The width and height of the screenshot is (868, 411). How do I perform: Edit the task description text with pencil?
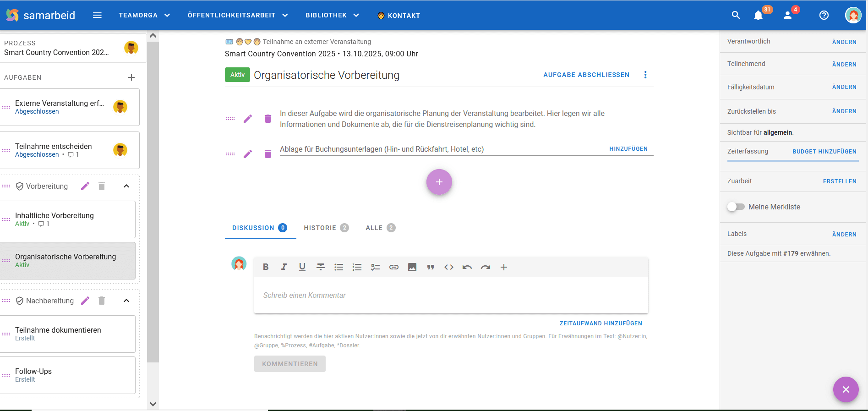click(x=248, y=119)
